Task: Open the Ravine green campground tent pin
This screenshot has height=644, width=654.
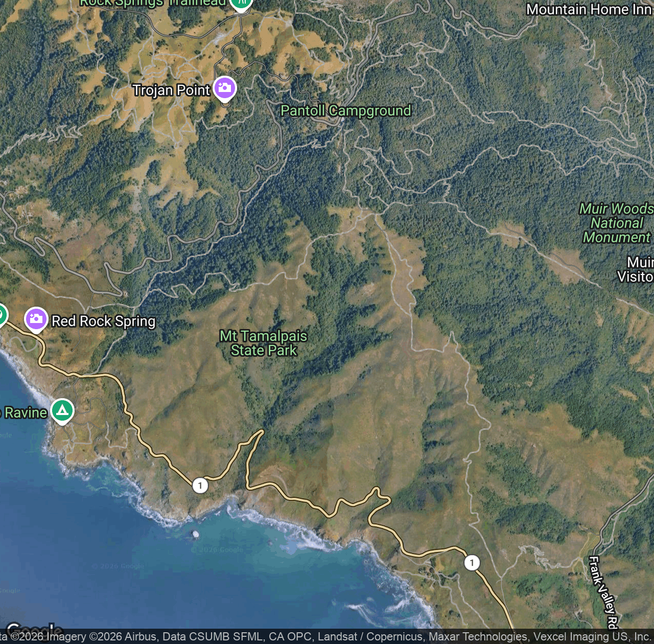Action: tap(62, 411)
